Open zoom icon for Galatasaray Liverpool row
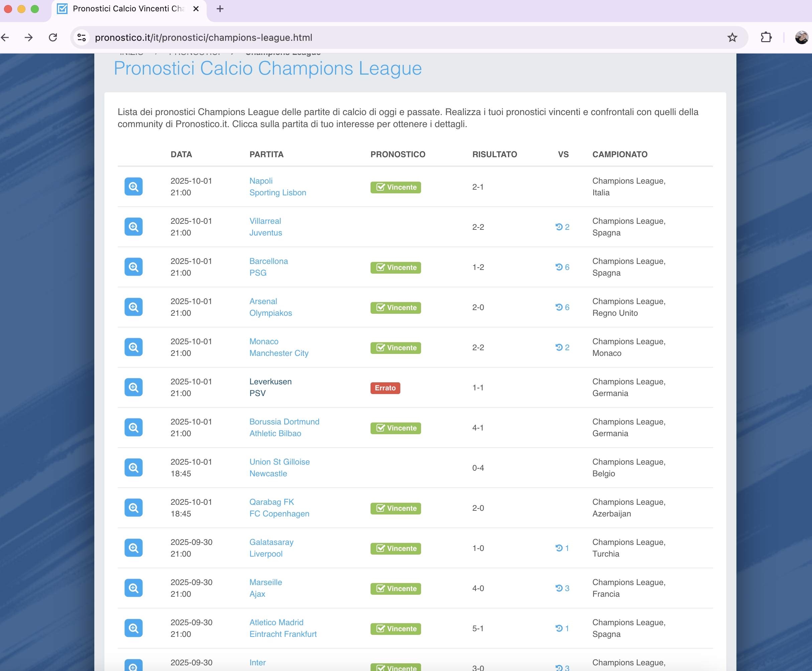Screen dimensions: 812x671 pyautogui.click(x=133, y=548)
